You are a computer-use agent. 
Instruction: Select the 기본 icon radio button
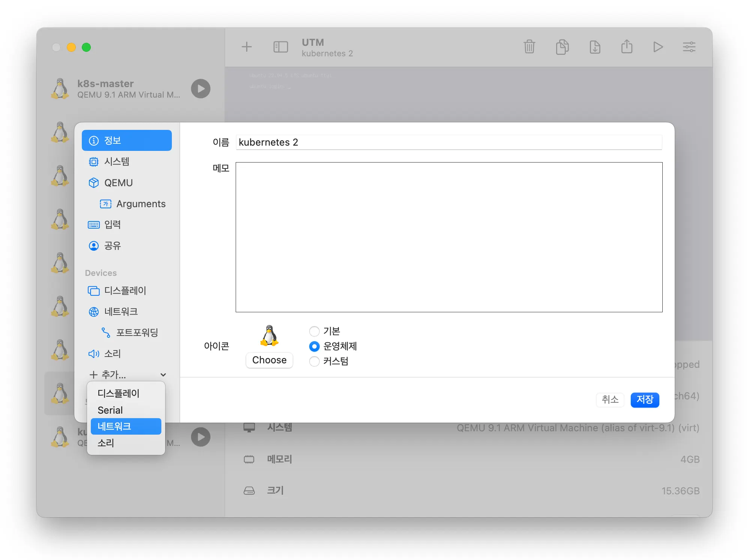[314, 331]
